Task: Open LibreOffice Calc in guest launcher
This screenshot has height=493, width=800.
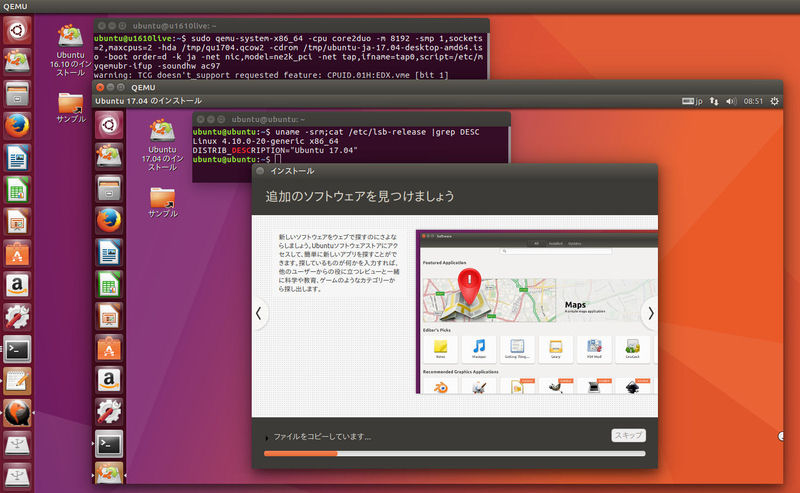Action: coord(109,284)
